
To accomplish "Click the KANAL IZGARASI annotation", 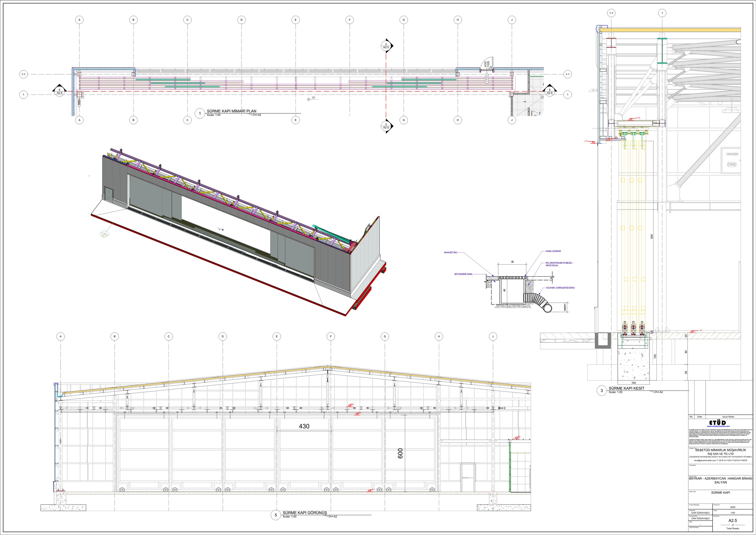I will coord(553,251).
